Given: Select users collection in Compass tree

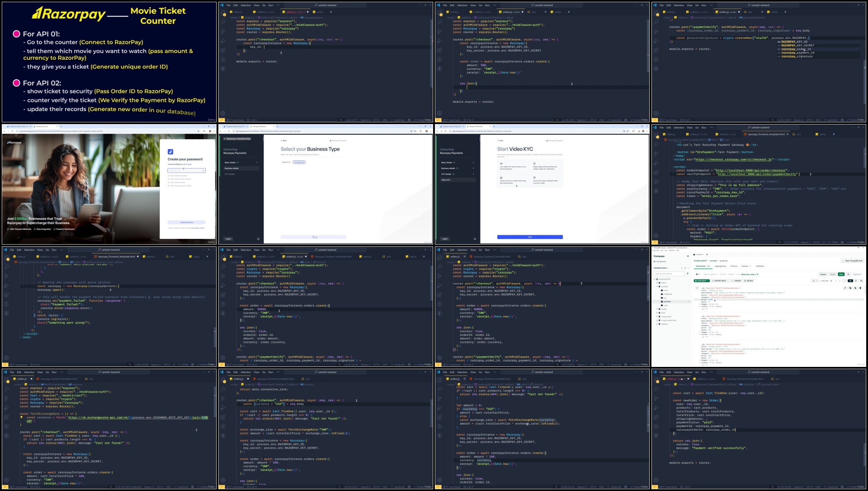Looking at the screenshot, I should (666, 305).
